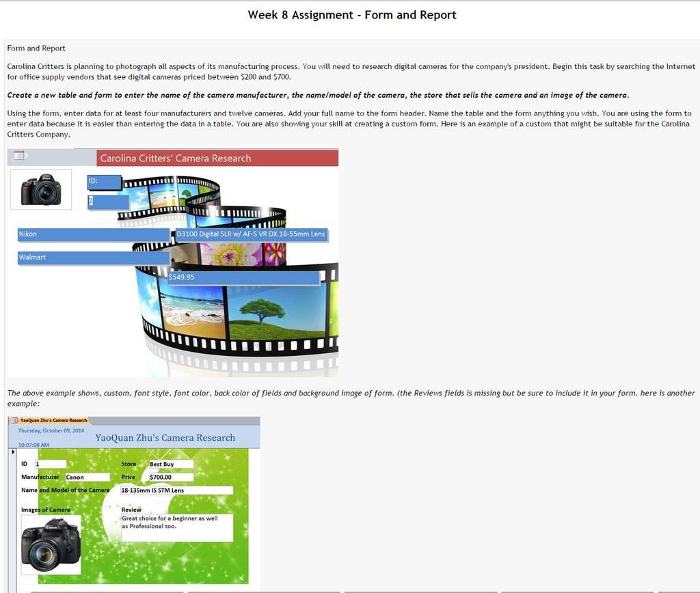Click the 'Price' label in the green form
Image resolution: width=700 pixels, height=593 pixels.
point(128,477)
